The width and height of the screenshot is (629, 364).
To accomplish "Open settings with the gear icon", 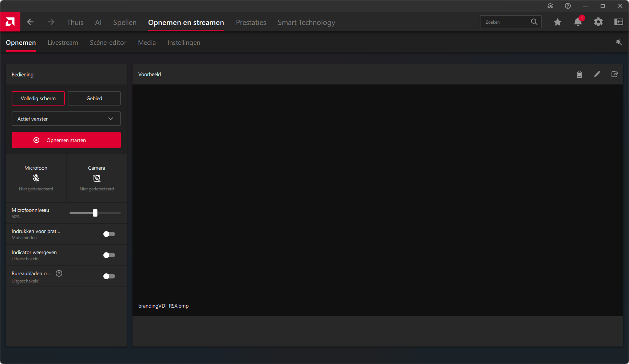I will coord(598,22).
